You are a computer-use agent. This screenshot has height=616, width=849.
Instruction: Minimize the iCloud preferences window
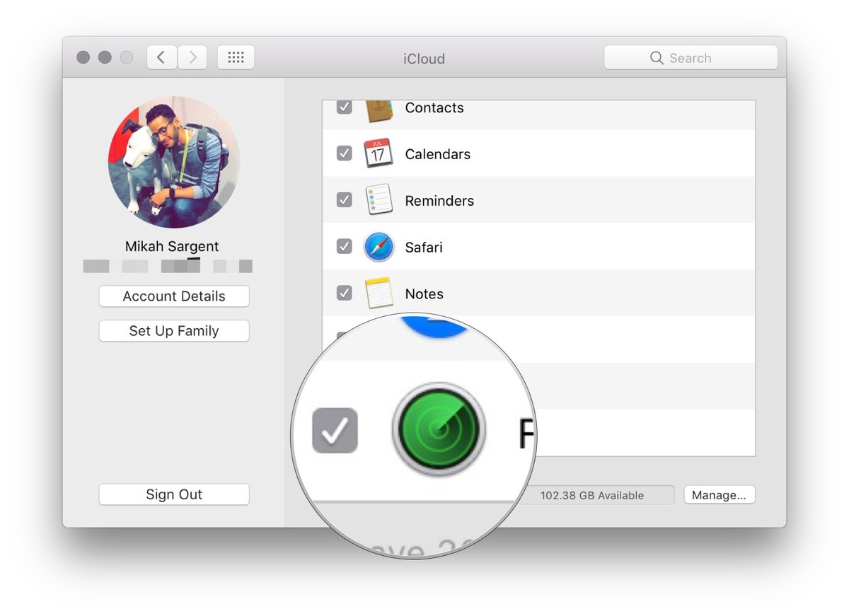point(105,57)
